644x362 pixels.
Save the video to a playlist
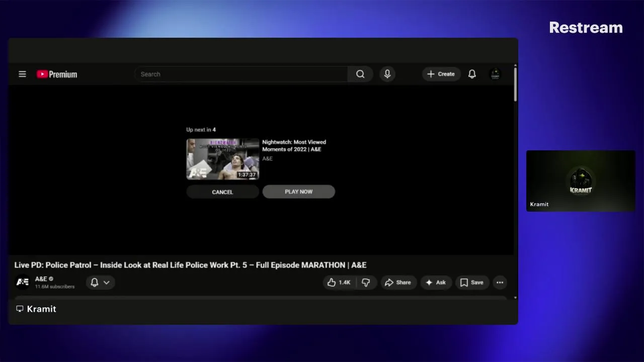pos(472,283)
